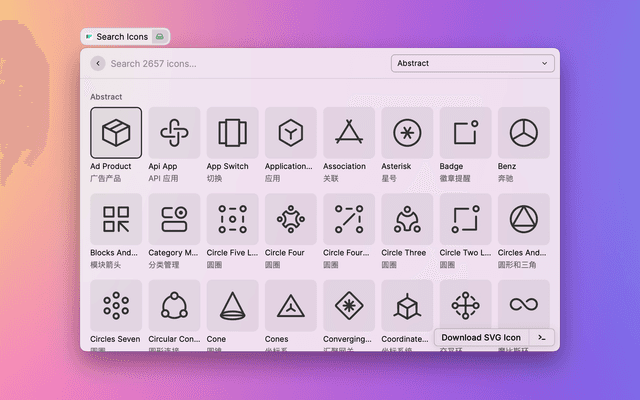Click the infinity symbol icon
This screenshot has width=640, height=400.
(523, 304)
